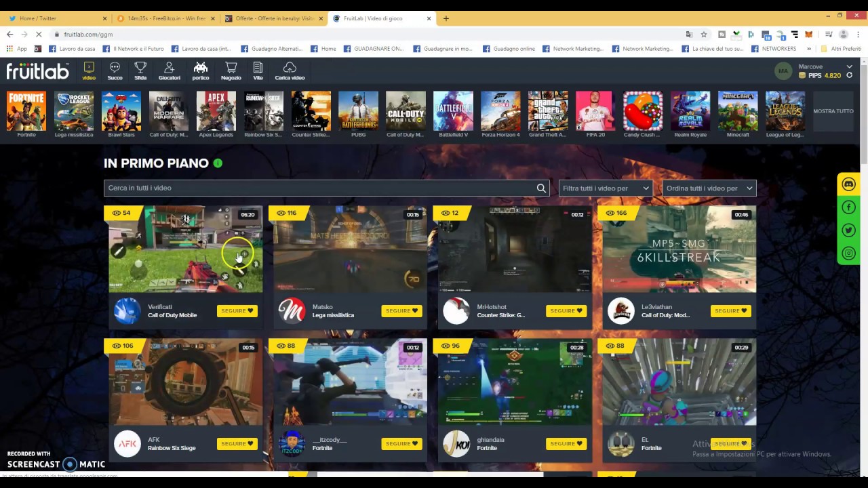Viewport: 868px width, 488px height.
Task: Open the Chrome profile avatar
Action: 844,35
